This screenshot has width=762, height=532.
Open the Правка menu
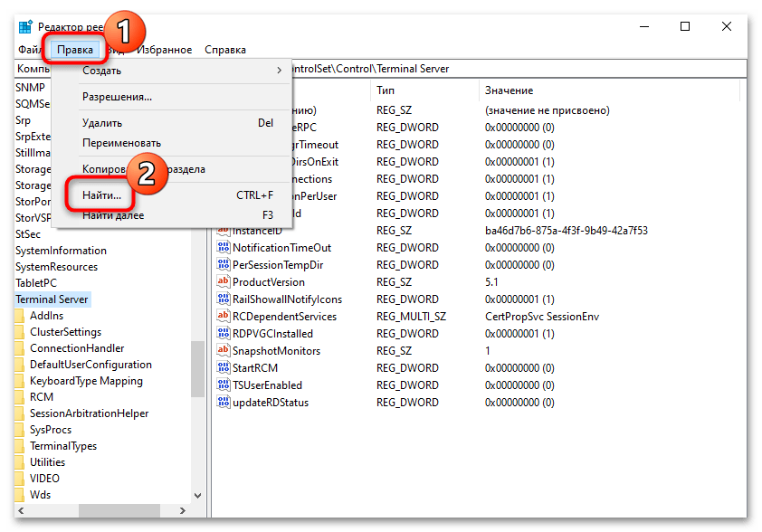[75, 50]
